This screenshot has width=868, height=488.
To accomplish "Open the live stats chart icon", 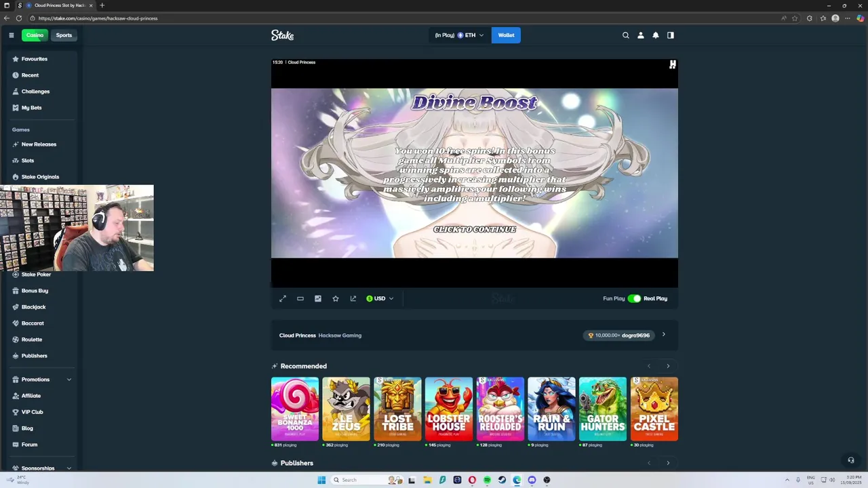I will (318, 298).
